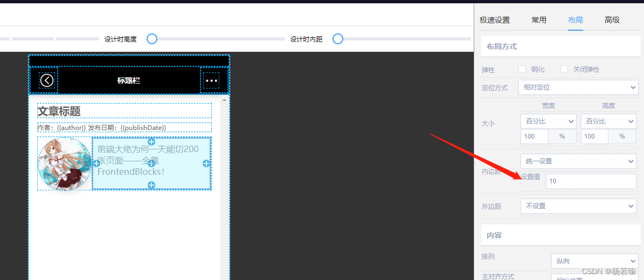Image resolution: width=644 pixels, height=280 pixels.
Task: Open the 常用 tab
Action: click(539, 20)
